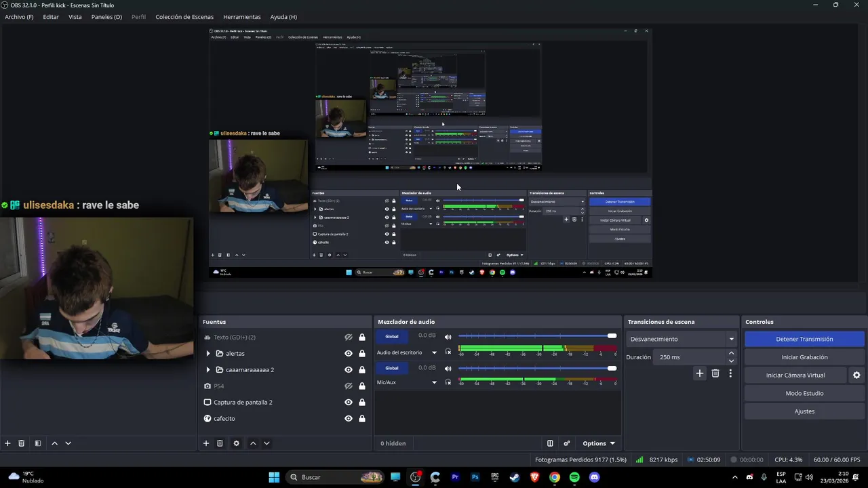Open Ajustes settings
868x488 pixels.
tap(804, 411)
